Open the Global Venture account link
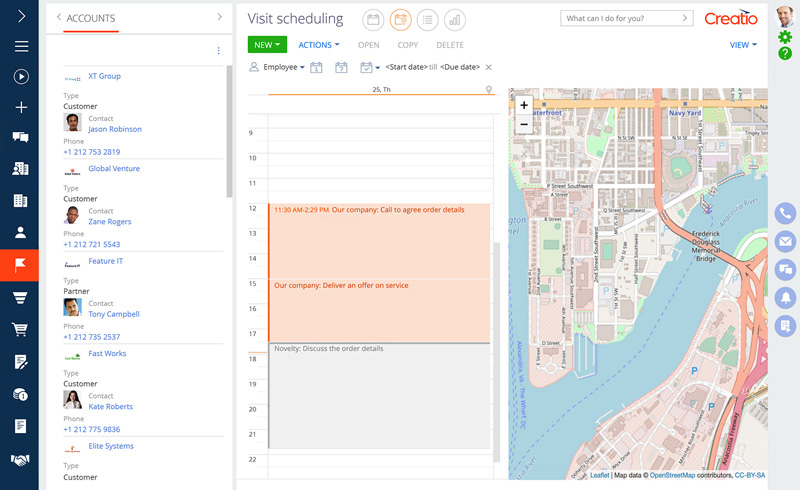The width and height of the screenshot is (800, 490). click(114, 169)
